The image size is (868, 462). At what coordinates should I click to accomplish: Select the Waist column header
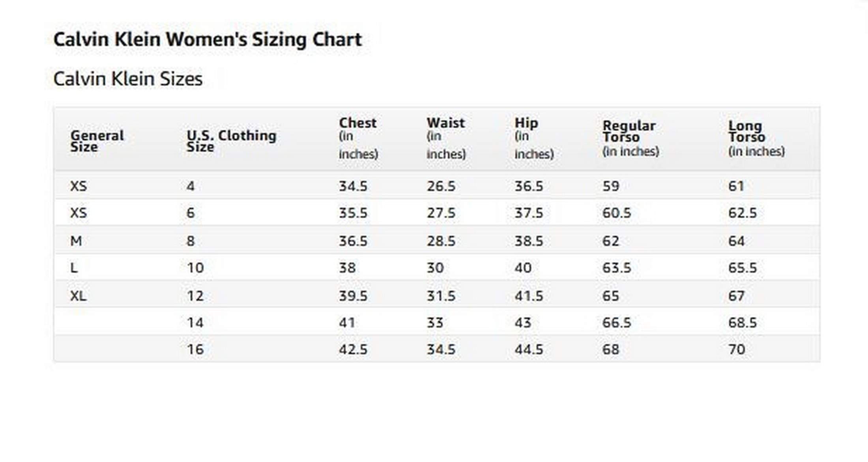(445, 123)
